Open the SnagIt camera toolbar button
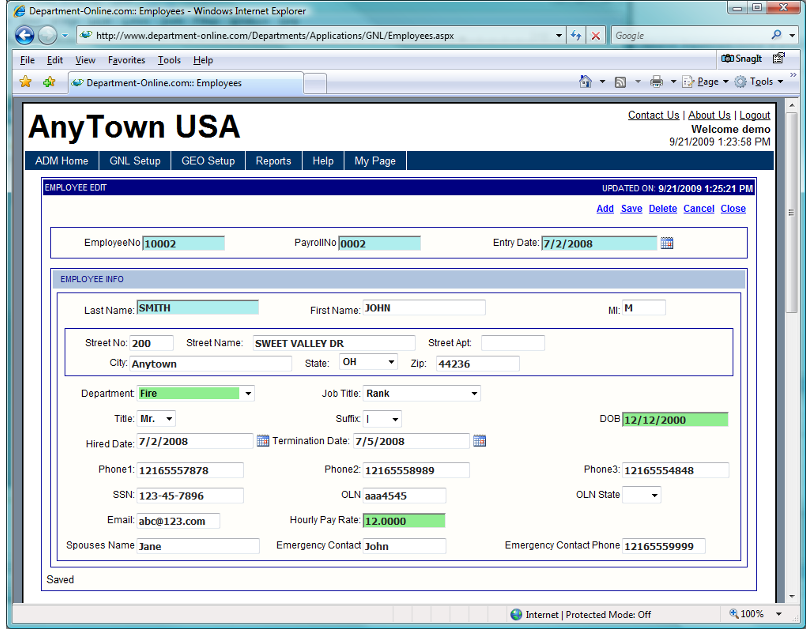Image resolution: width=809 pixels, height=632 pixels. click(x=741, y=59)
